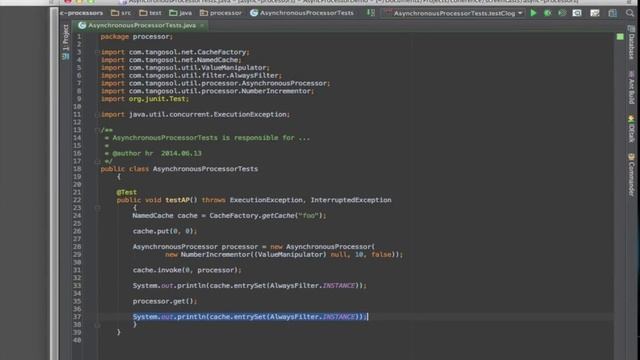Click line number 40 in gutter
640x360 pixels.
(77, 340)
